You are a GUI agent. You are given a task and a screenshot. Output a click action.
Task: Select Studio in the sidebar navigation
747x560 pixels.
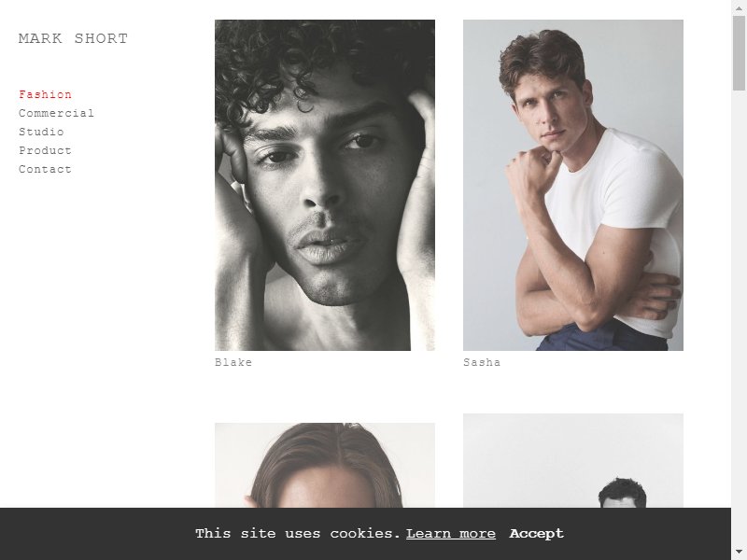point(41,132)
